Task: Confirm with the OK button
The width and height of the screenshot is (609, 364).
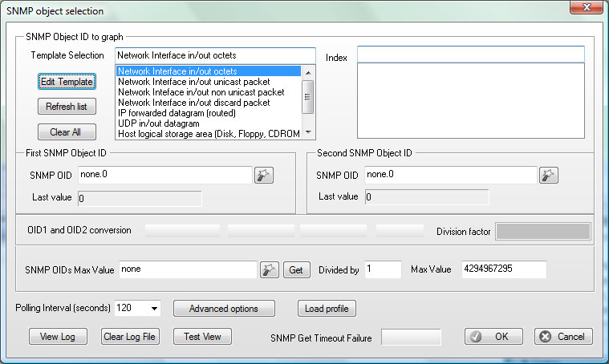Action: pyautogui.click(x=493, y=337)
